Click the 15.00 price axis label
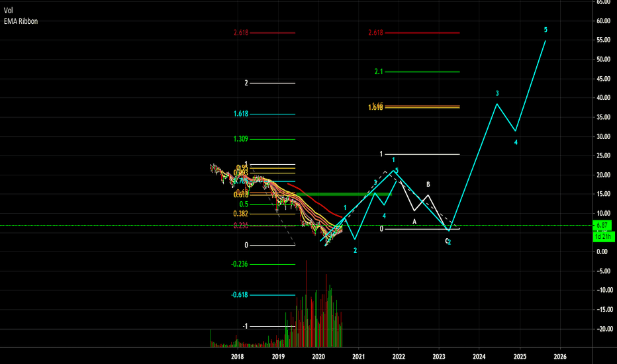The height and width of the screenshot is (364, 617). [x=603, y=194]
